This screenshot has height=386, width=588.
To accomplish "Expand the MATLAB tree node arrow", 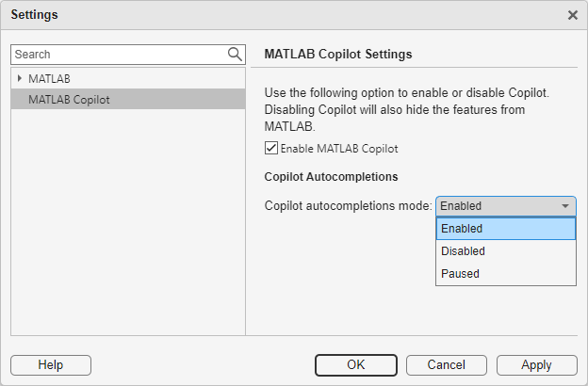I will (x=20, y=78).
